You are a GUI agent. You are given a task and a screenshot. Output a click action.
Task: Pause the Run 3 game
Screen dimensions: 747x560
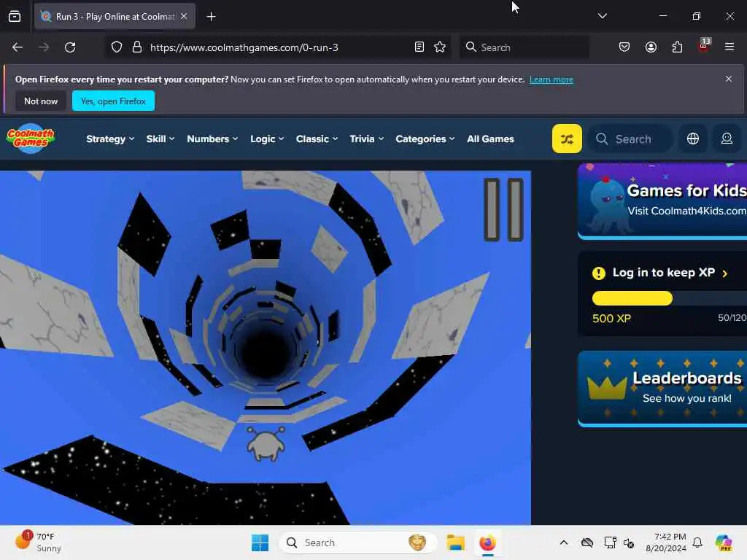tap(503, 209)
